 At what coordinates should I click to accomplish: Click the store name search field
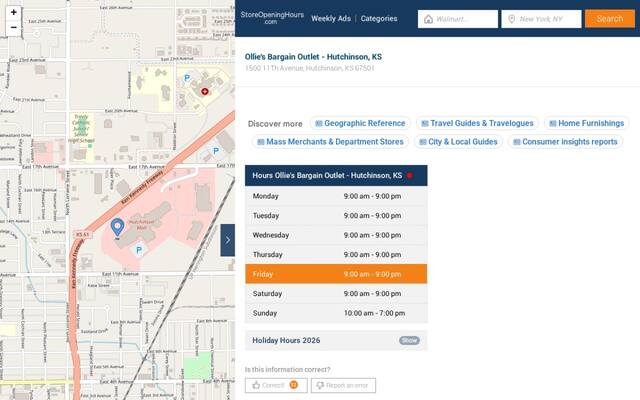point(458,19)
